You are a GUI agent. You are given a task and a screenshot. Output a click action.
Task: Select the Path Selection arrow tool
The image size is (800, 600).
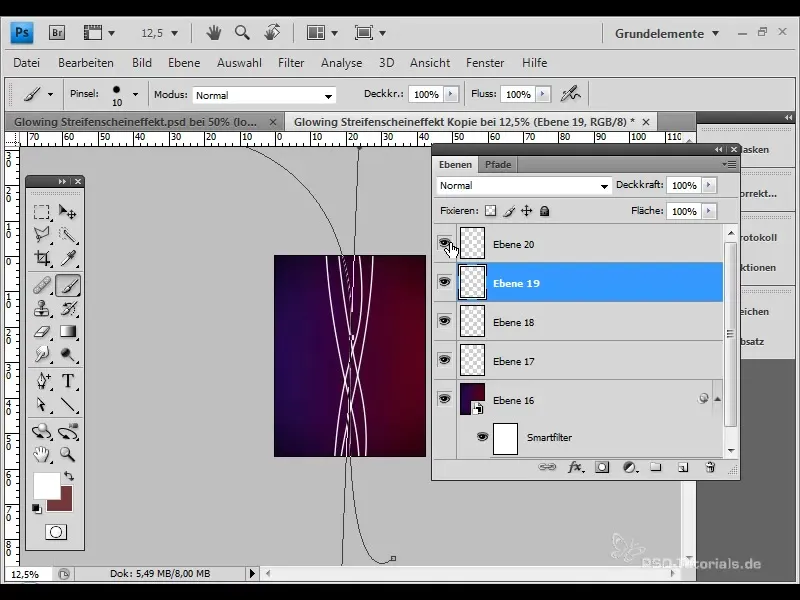(x=41, y=405)
